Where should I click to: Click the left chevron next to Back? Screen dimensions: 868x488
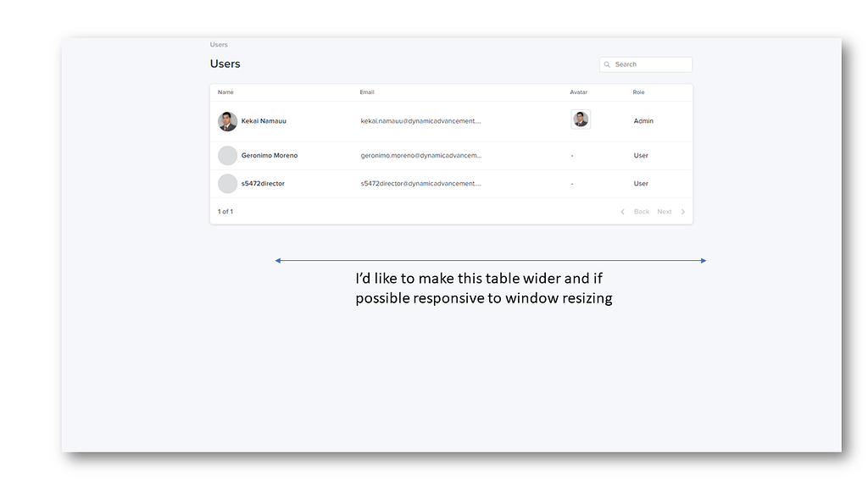coord(622,211)
